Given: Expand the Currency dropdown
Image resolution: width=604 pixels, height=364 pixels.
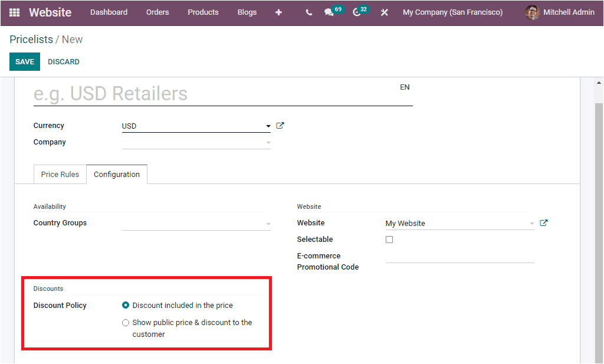Looking at the screenshot, I should (x=267, y=126).
